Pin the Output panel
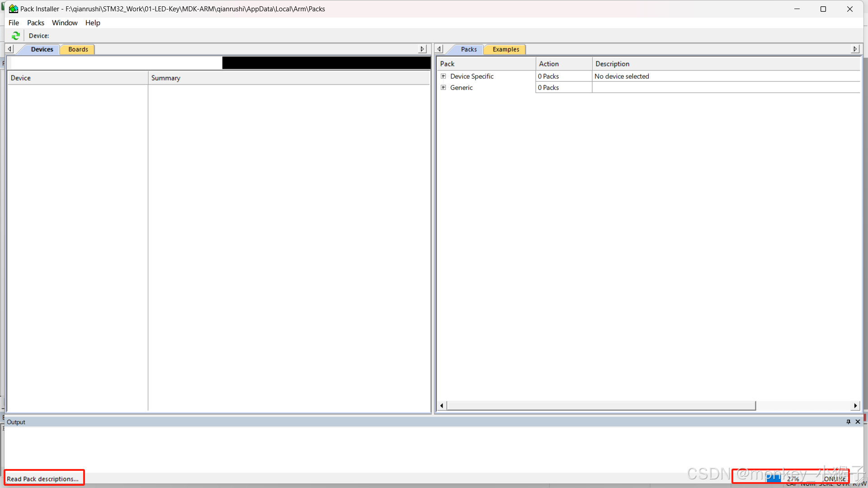 point(848,422)
